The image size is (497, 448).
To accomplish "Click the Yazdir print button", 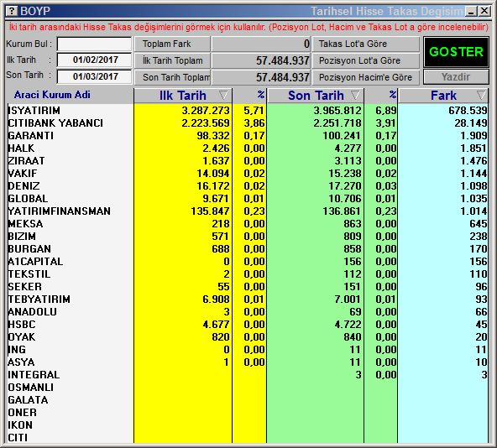I will click(x=456, y=77).
